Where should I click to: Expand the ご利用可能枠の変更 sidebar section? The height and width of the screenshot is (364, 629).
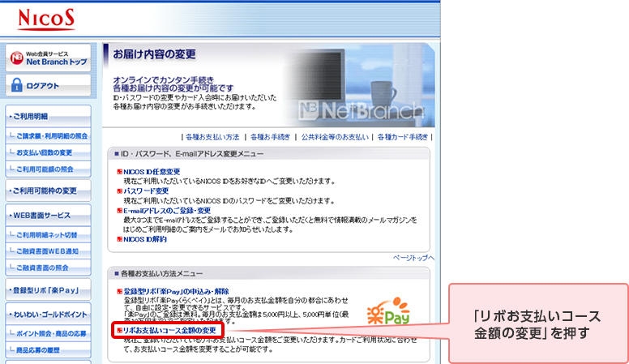pyautogui.click(x=48, y=191)
